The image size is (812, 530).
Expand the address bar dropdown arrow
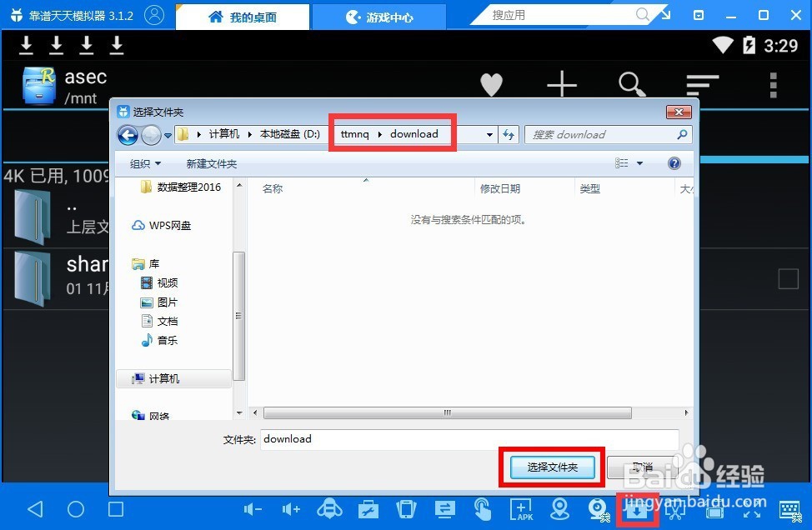tap(489, 134)
